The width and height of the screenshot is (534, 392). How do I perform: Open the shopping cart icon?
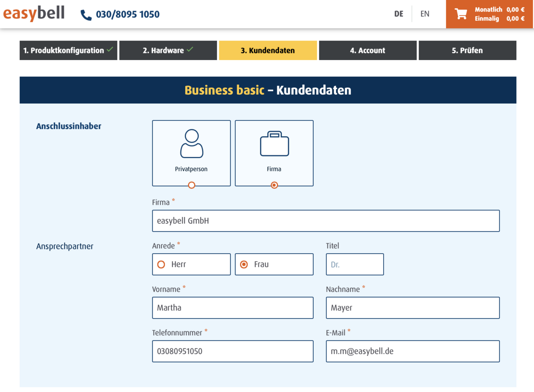coord(461,14)
